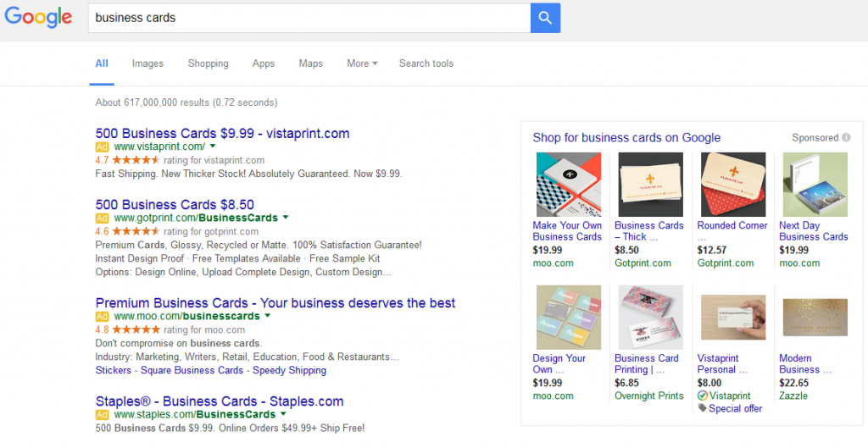The image size is (868, 448).
Task: Expand dropdown arrow next to www.vistaprint.com
Action: 213,147
